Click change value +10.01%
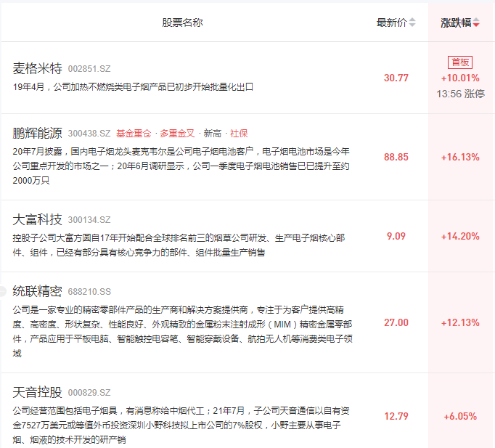 [x=460, y=78]
